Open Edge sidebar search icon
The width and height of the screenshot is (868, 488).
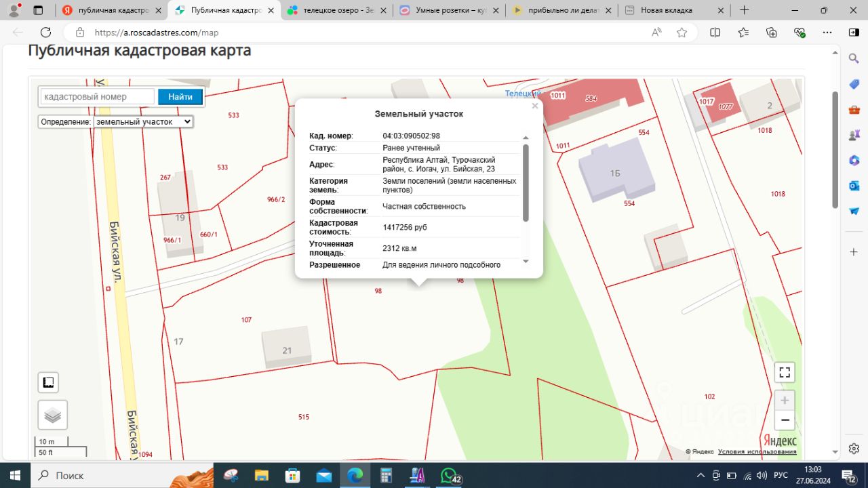[x=854, y=59]
